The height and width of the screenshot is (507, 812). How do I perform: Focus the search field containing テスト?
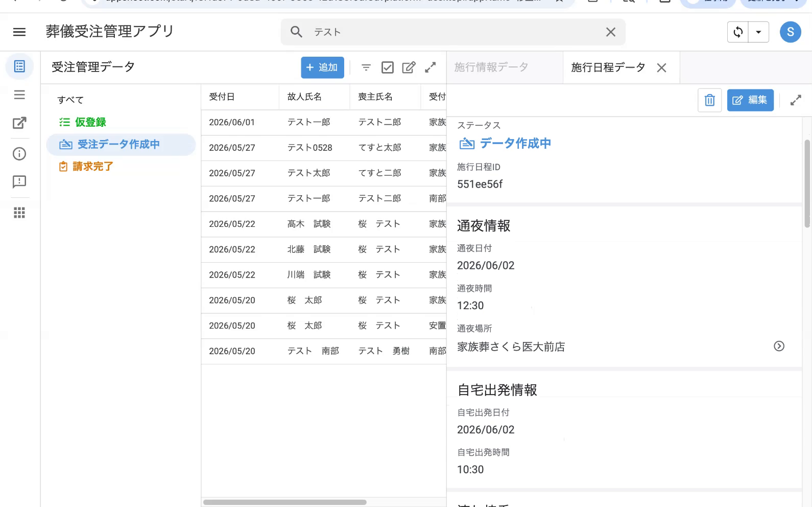click(x=453, y=32)
